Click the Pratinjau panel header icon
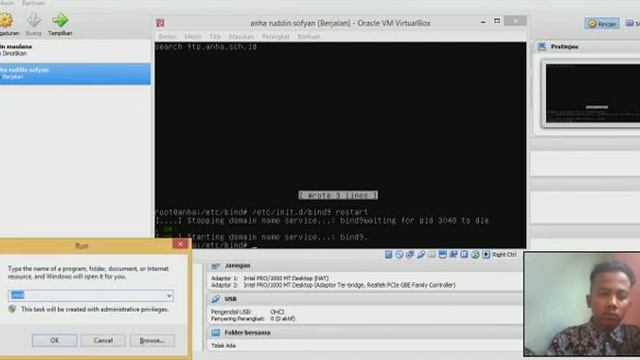The width and height of the screenshot is (640, 360). [542, 47]
